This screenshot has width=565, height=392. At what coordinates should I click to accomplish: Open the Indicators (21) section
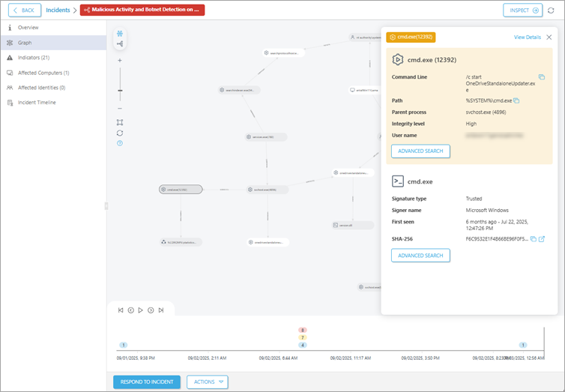(x=34, y=58)
